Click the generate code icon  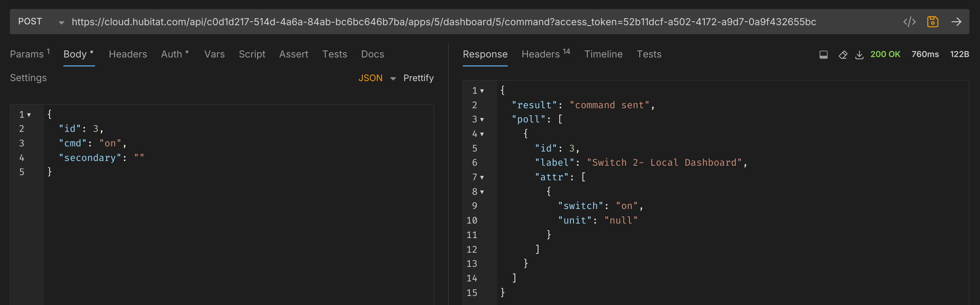[x=909, y=22]
